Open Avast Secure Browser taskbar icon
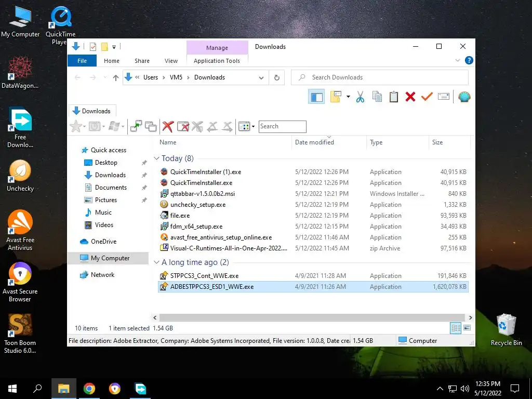The width and height of the screenshot is (532, 399). (115, 389)
